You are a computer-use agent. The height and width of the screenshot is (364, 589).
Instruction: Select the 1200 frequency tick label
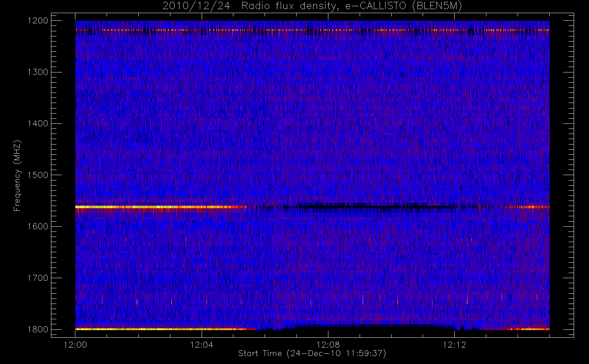pos(38,21)
